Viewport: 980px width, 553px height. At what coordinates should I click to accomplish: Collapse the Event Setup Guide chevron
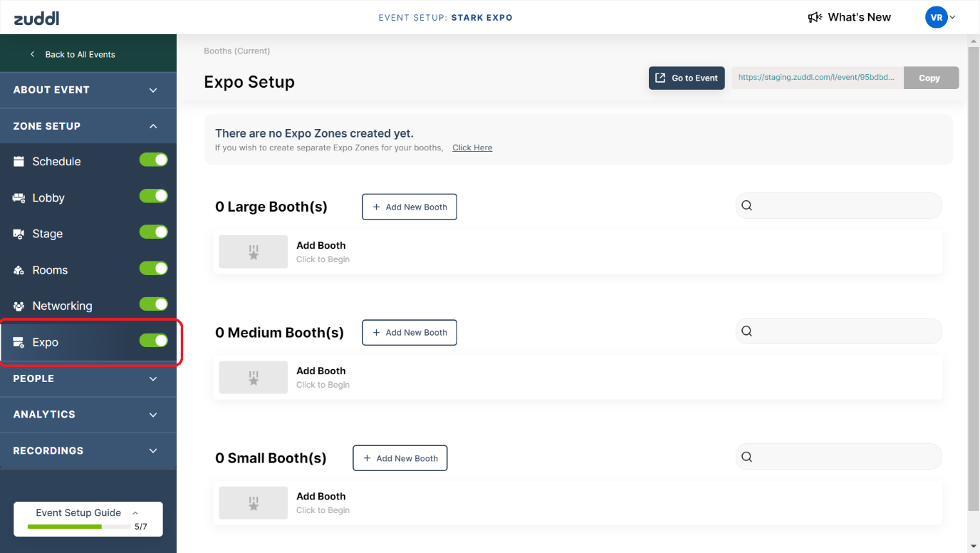click(135, 512)
